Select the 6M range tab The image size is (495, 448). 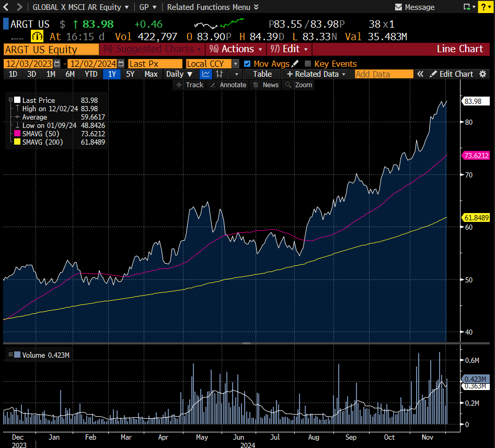[70, 74]
